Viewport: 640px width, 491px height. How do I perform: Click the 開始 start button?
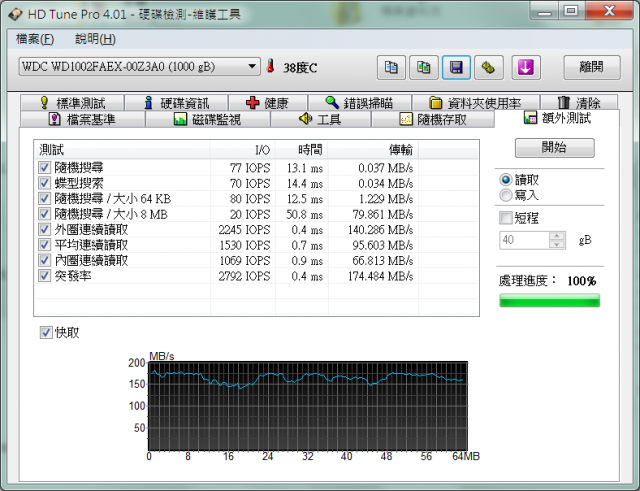[x=554, y=147]
